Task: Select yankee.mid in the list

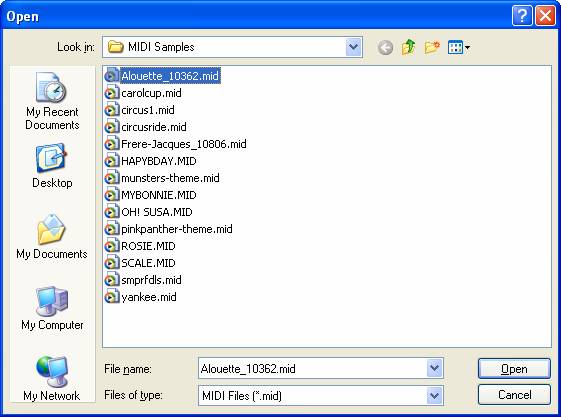Action: pyautogui.click(x=141, y=297)
